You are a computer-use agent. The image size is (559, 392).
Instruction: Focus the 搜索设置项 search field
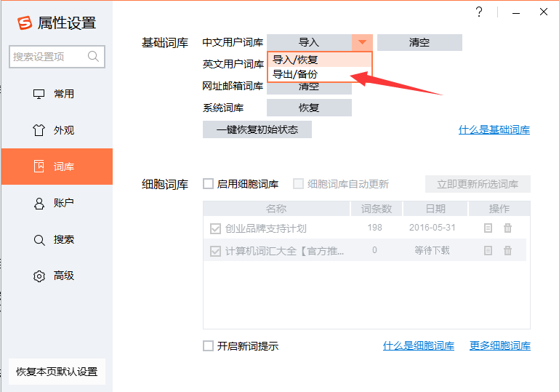[x=48, y=56]
